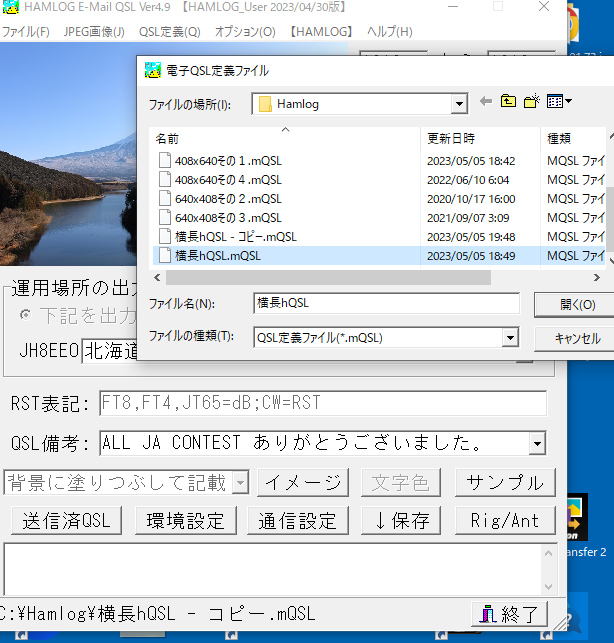Screen dimensions: 614x643
Task: Expand the QSL備考 remarks dropdown
Action: 537,443
